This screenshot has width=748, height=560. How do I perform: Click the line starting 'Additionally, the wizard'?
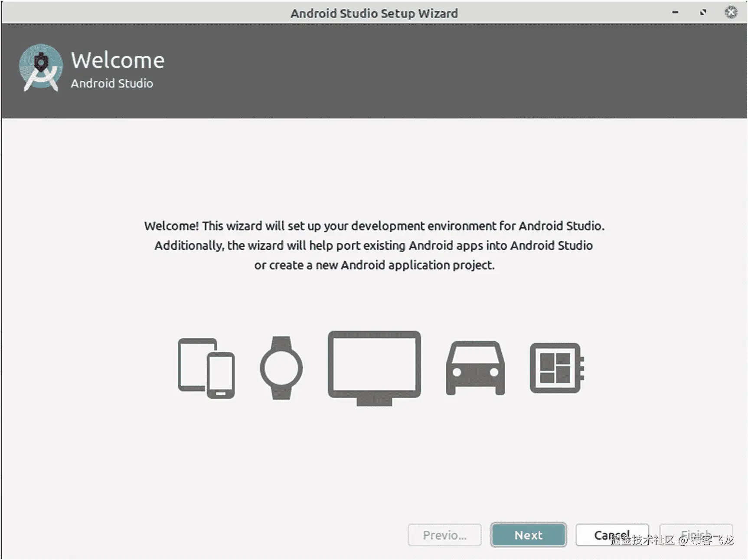coord(374,246)
